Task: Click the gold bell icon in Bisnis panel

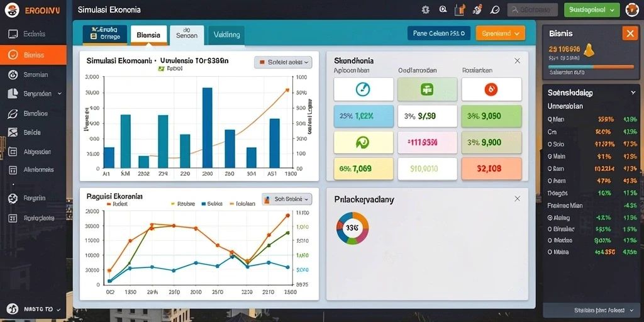Action: point(589,50)
